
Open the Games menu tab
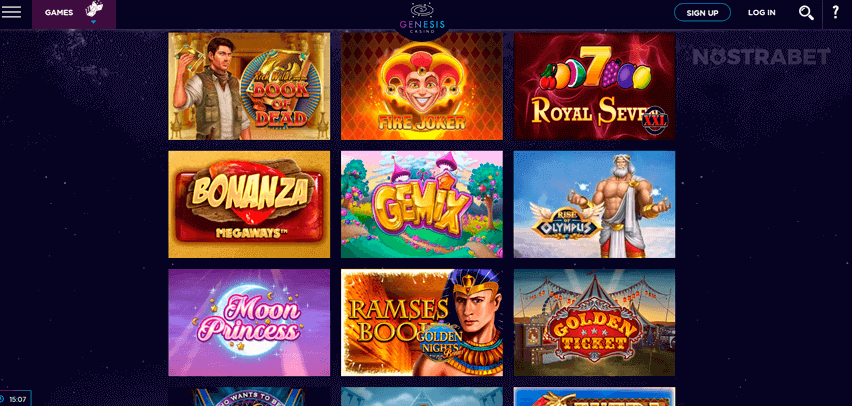point(74,14)
